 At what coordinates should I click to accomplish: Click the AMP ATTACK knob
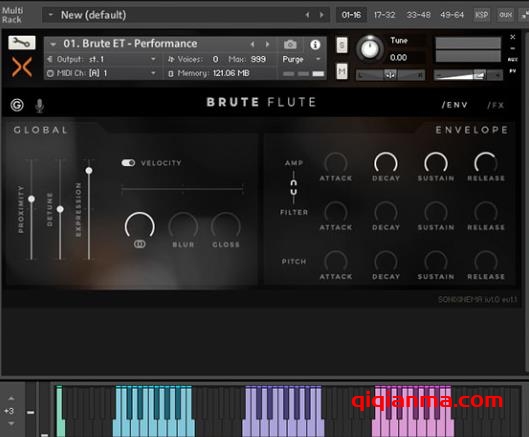(x=336, y=163)
